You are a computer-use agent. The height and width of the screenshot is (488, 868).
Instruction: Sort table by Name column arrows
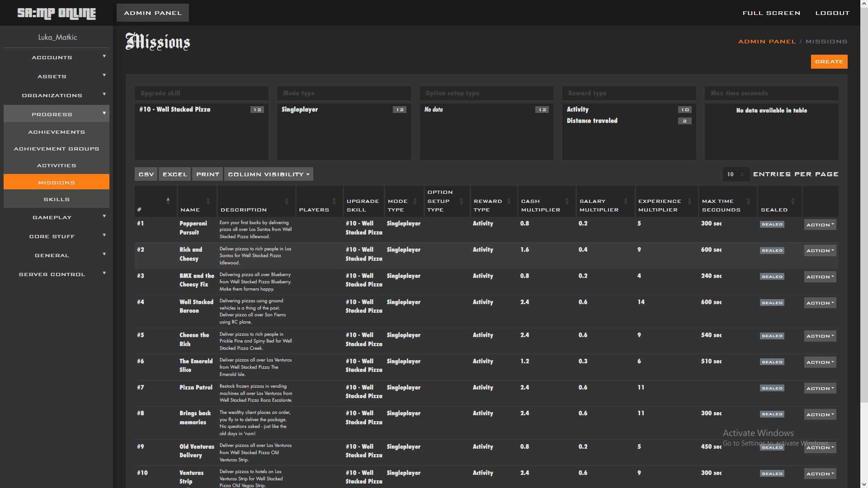pyautogui.click(x=208, y=201)
